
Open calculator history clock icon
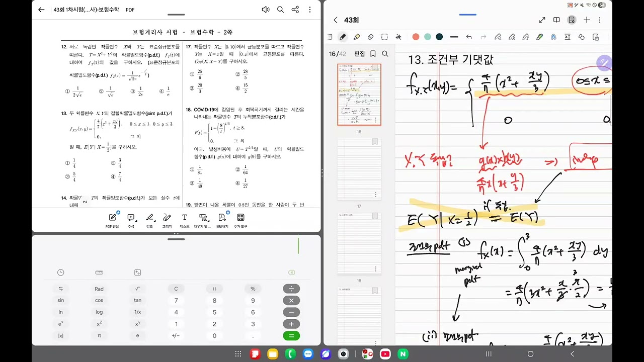click(61, 273)
